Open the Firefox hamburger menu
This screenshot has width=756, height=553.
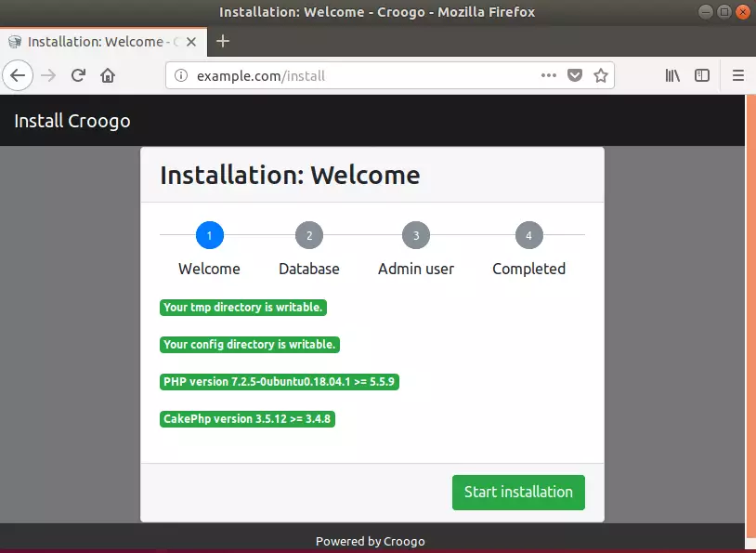(738, 75)
